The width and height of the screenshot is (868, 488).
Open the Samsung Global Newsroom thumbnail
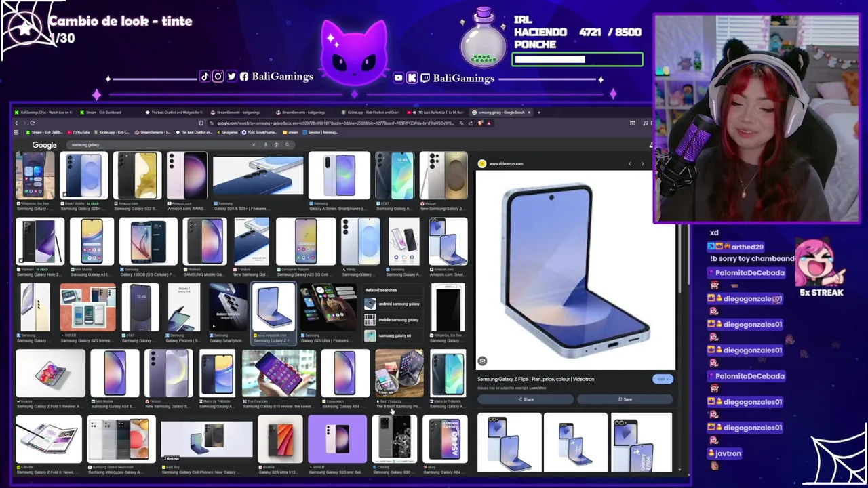point(121,439)
